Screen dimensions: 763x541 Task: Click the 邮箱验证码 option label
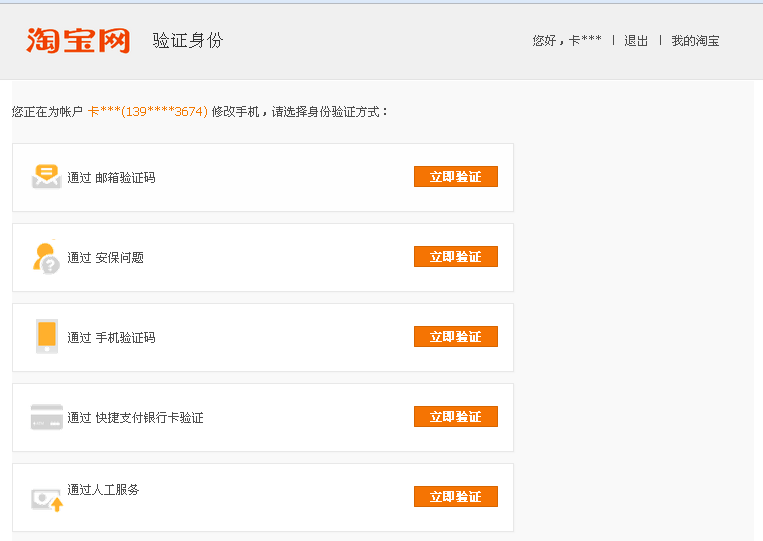click(x=111, y=178)
